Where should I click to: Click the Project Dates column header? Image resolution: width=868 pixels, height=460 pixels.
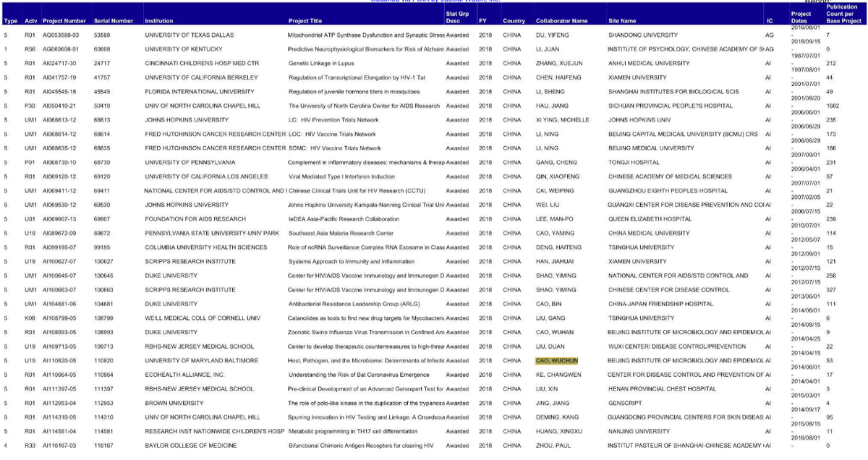801,17
